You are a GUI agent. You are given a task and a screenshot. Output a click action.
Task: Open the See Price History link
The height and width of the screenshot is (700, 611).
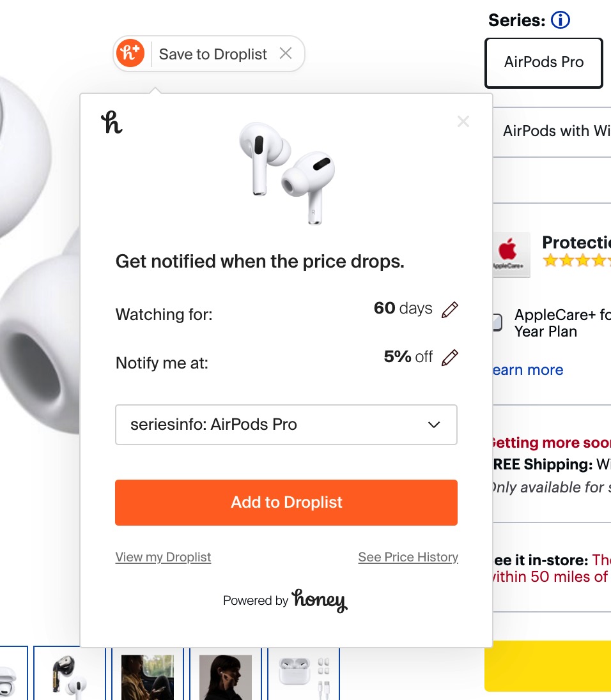pos(408,558)
